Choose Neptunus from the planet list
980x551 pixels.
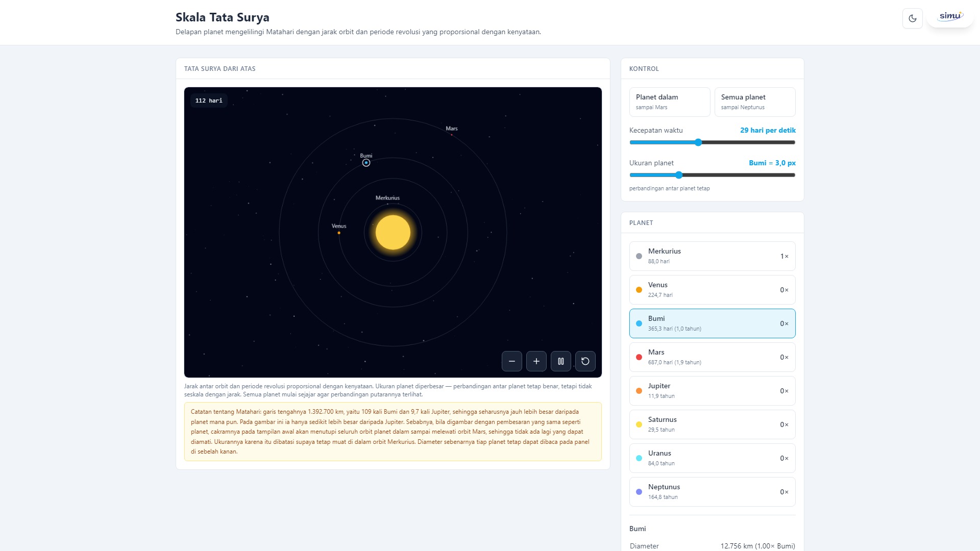712,492
